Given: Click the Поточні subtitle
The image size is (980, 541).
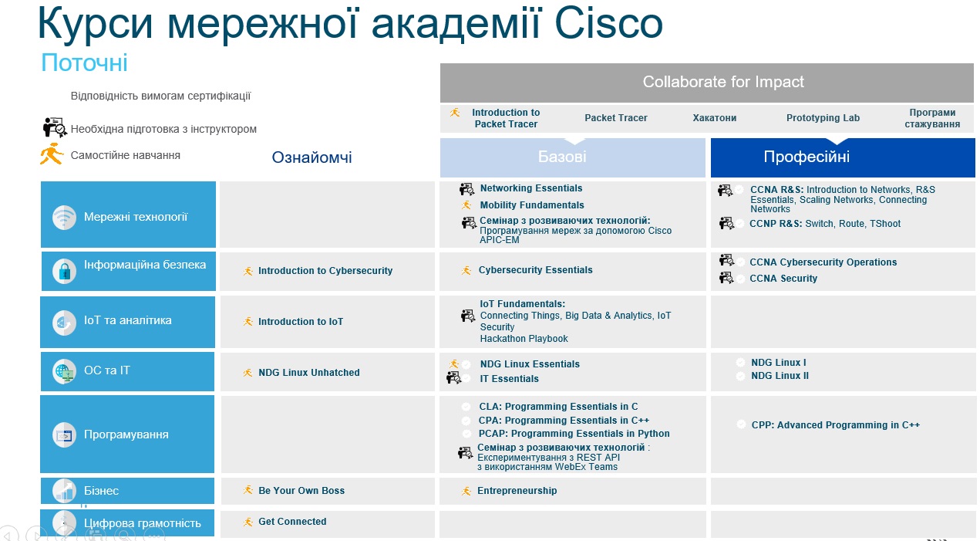Looking at the screenshot, I should [x=85, y=63].
